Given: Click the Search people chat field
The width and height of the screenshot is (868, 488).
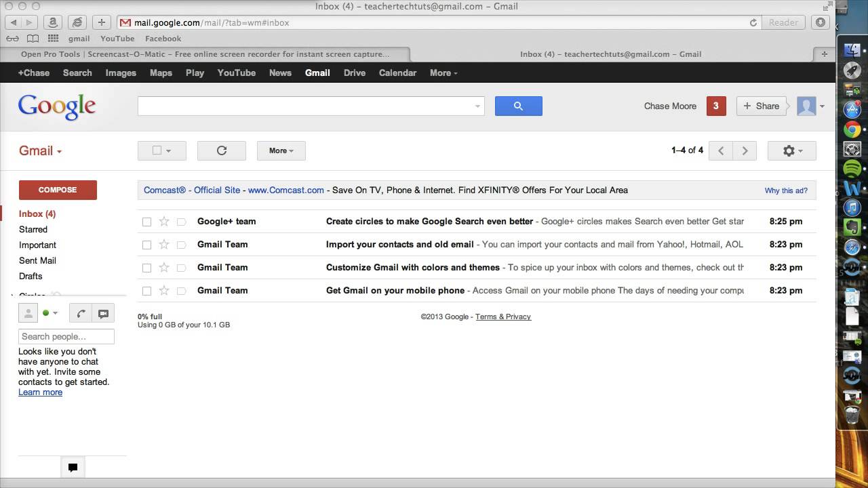Looking at the screenshot, I should click(x=66, y=336).
